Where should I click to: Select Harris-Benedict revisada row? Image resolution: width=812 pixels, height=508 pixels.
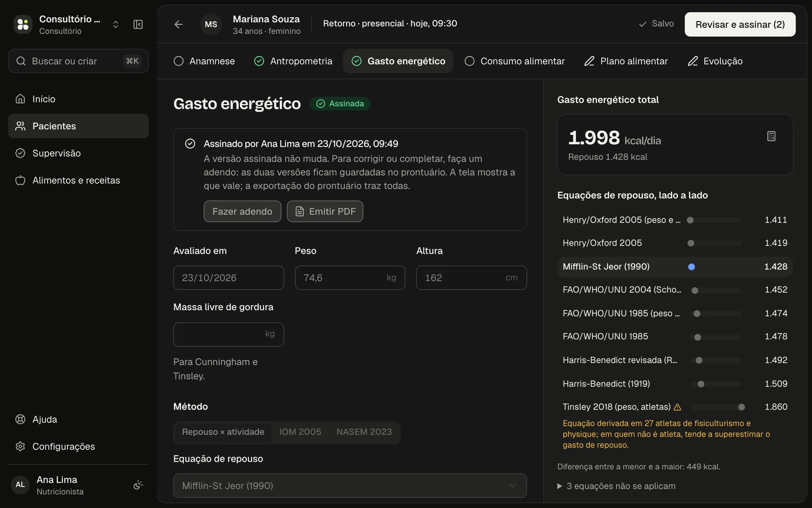pos(675,360)
